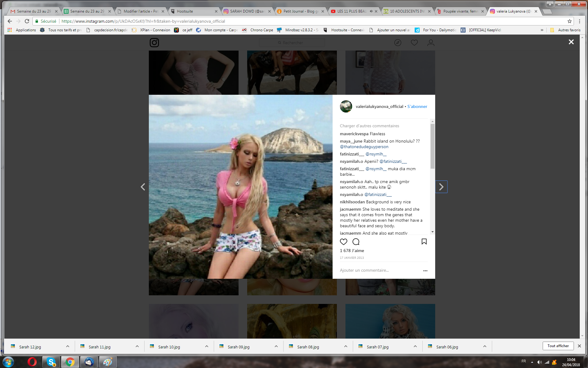Click the Instagram camera logo
The height and width of the screenshot is (368, 588).
click(154, 43)
